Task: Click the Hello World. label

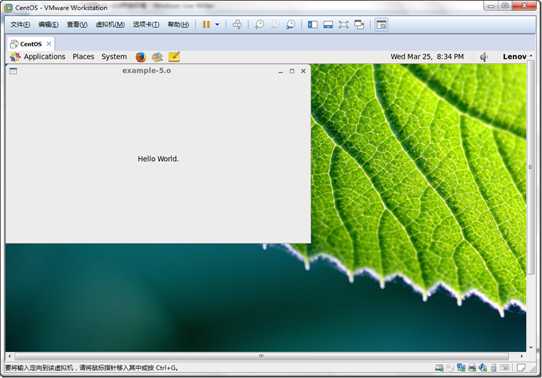Action: pyautogui.click(x=158, y=159)
